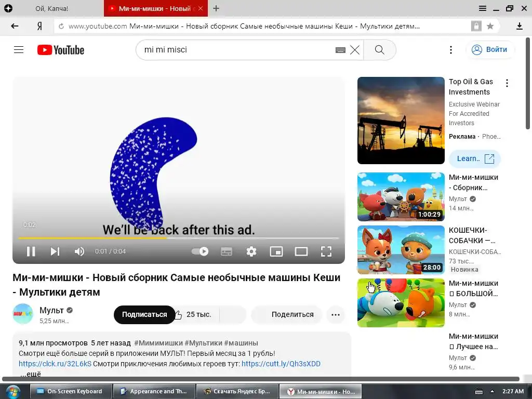Pause the video
The height and width of the screenshot is (399, 532).
[31, 251]
